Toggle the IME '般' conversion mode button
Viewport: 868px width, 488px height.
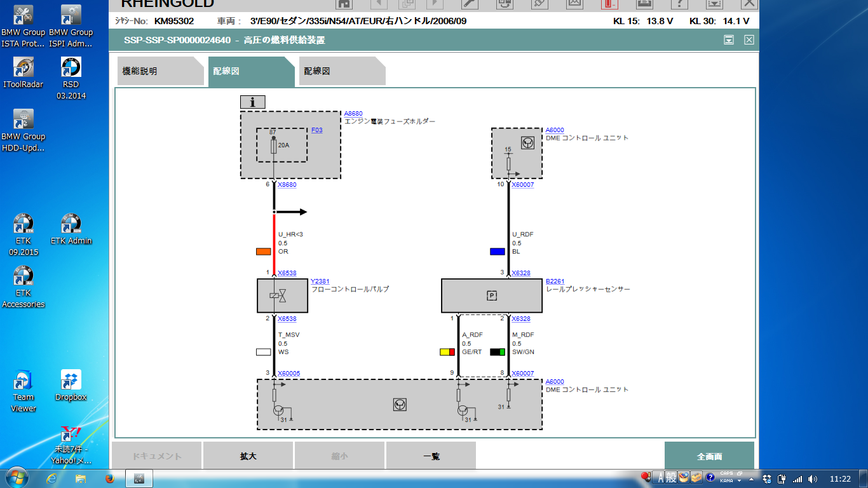pyautogui.click(x=672, y=478)
